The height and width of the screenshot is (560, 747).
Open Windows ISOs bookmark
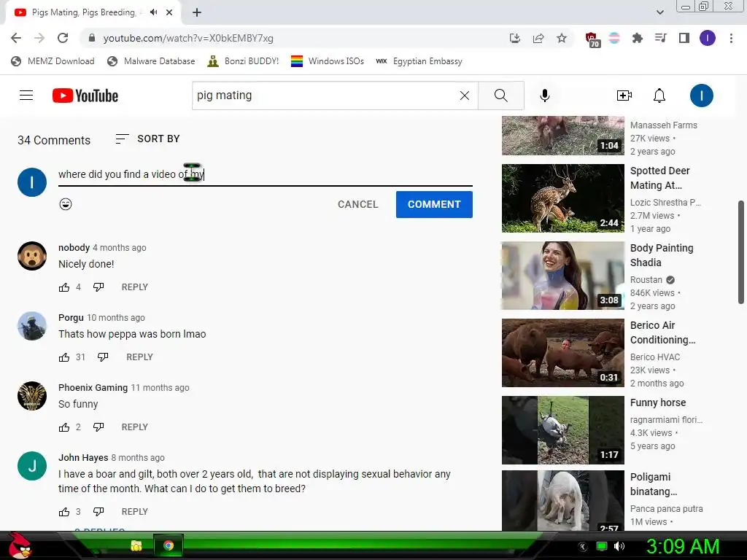click(328, 61)
